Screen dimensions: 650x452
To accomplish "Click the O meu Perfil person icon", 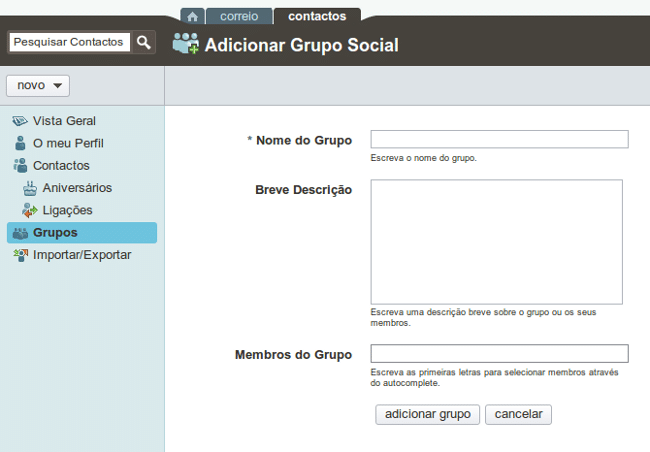I will pyautogui.click(x=20, y=143).
